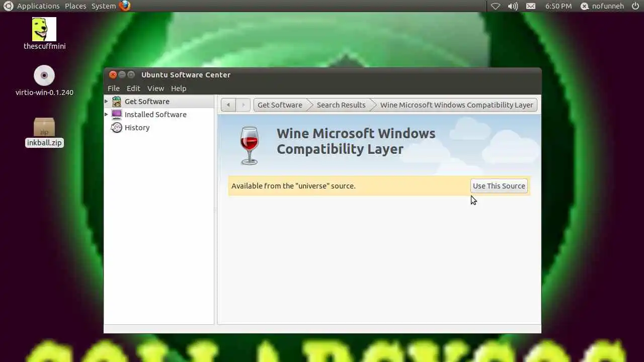Viewport: 644px width, 362px height.
Task: Click the Wine Microsoft Windows Compatibility Layer breadcrumb
Action: pos(456,105)
